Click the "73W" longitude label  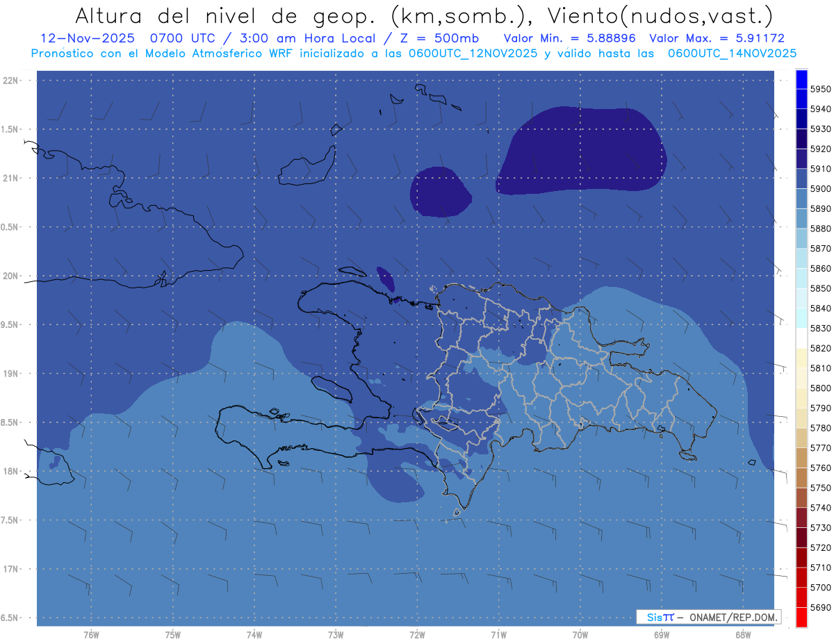tap(336, 635)
